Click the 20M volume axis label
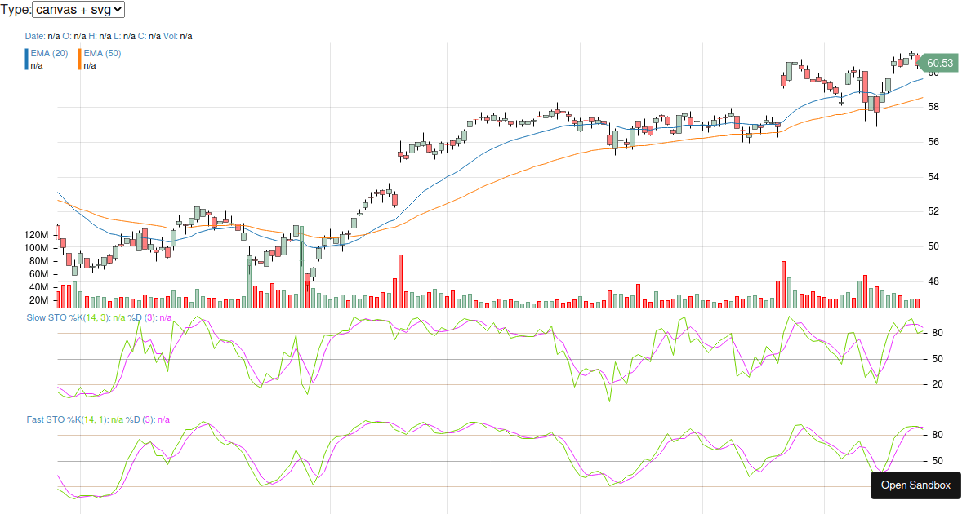Image resolution: width=980 pixels, height=514 pixels. [38, 300]
